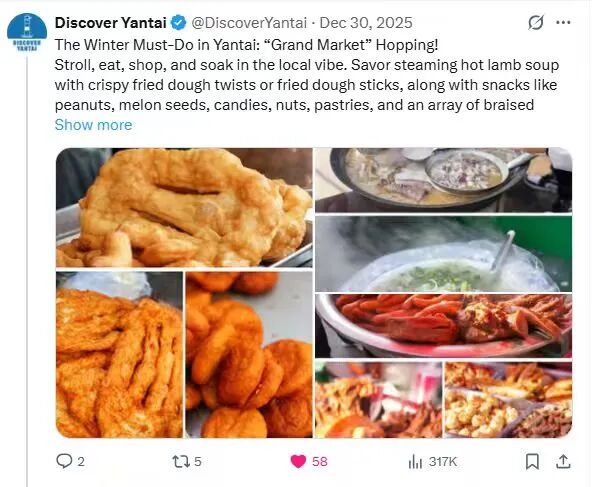606x487 pixels.
Task: Expand the post text with Show more
Action: [x=93, y=125]
